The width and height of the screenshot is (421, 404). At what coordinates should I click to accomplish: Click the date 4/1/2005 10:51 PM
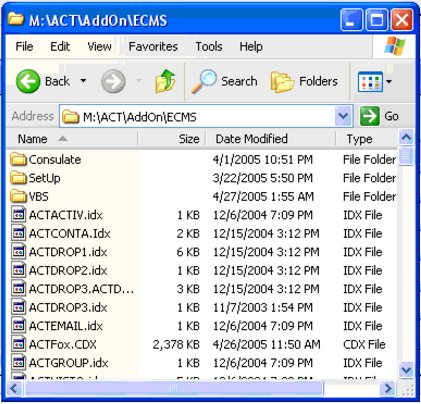[x=263, y=159]
